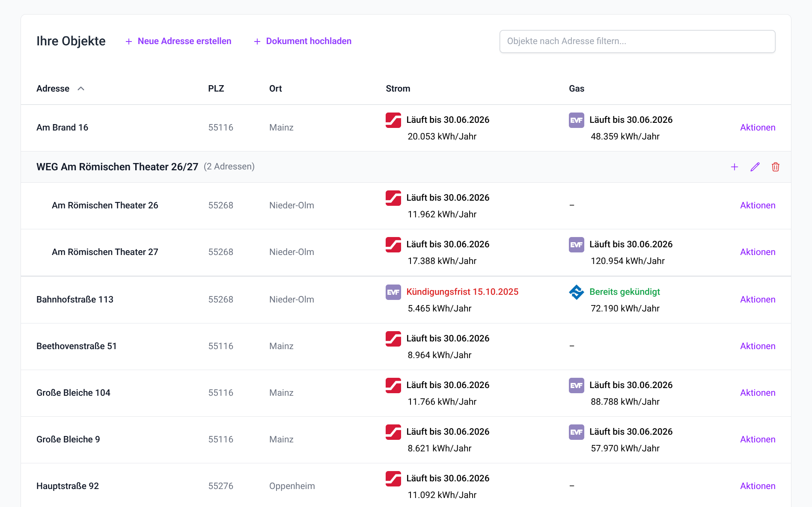The image size is (812, 507).
Task: Click the red Strom logo for Hauptstraße 92
Action: [x=393, y=479]
